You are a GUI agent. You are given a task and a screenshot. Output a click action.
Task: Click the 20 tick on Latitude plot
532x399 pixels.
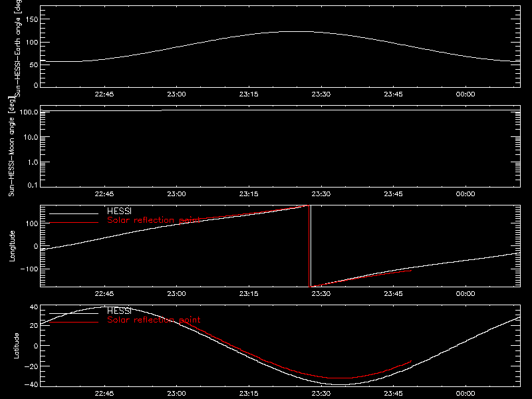coord(34,326)
